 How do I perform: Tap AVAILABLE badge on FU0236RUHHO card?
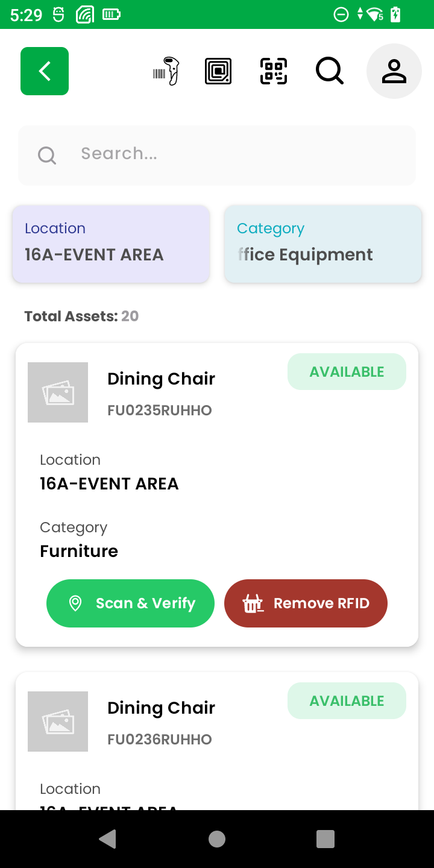click(x=347, y=701)
